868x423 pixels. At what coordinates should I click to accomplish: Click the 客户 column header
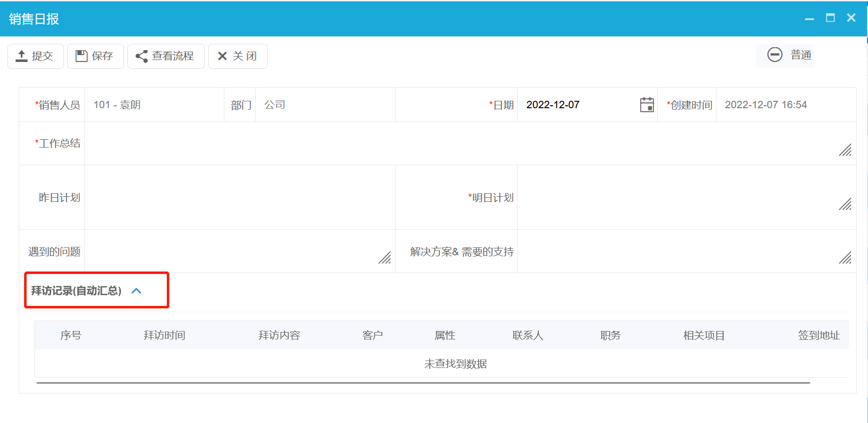(x=372, y=335)
